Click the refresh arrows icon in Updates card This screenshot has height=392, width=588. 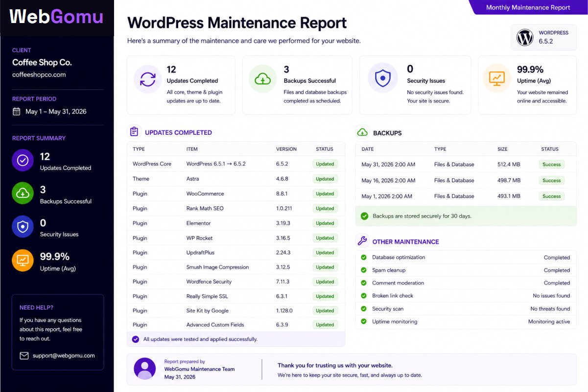(148, 79)
